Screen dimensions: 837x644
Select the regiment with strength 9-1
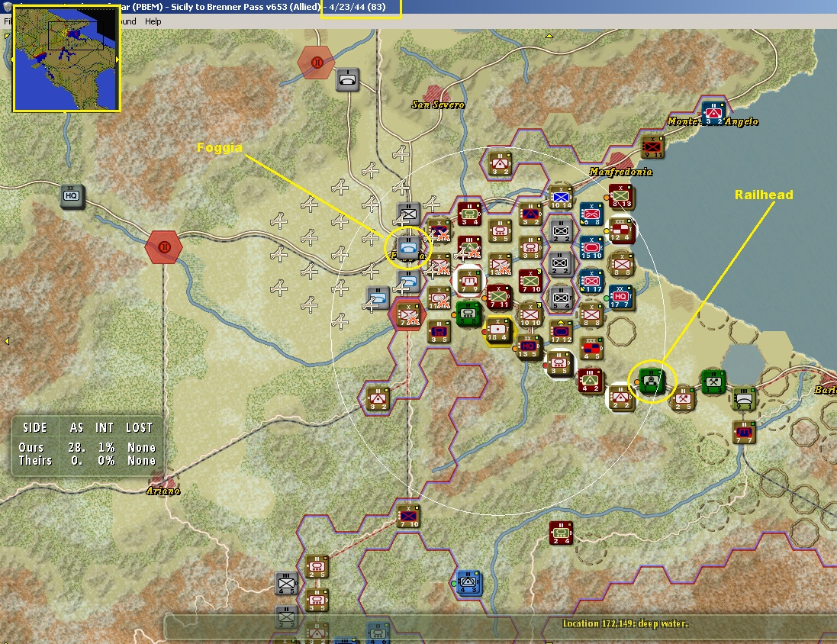tap(744, 399)
